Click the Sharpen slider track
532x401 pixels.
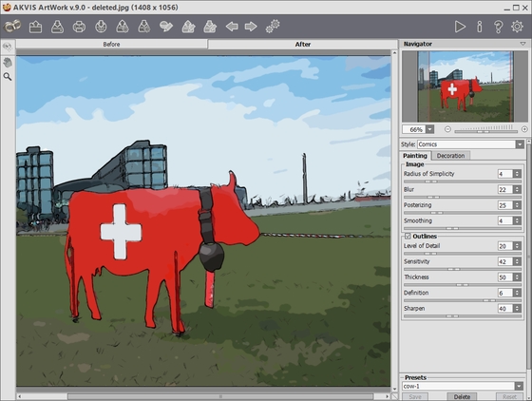463,315
